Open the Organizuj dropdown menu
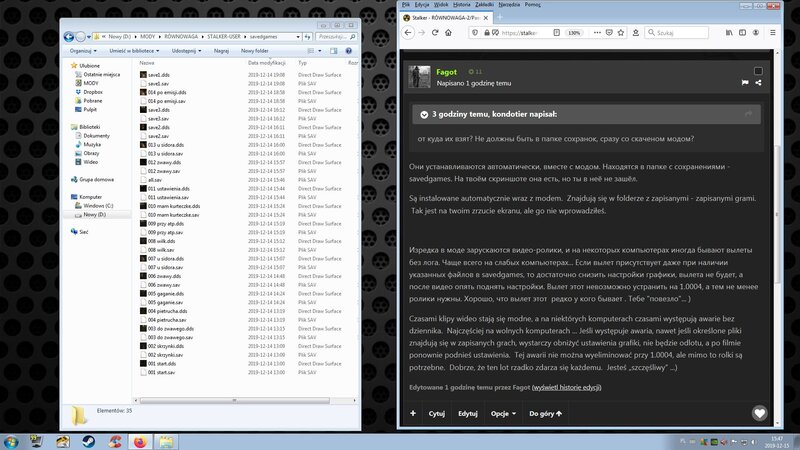The image size is (800, 450). click(x=83, y=49)
